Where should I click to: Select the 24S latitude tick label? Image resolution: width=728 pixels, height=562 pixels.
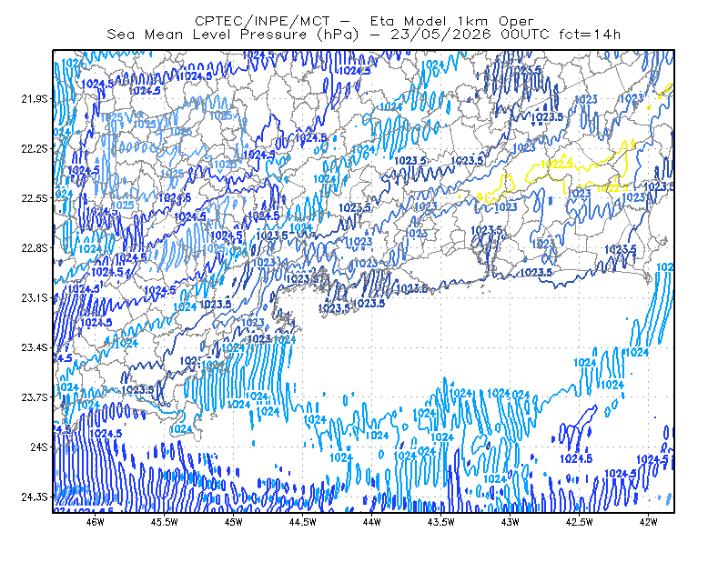39,447
